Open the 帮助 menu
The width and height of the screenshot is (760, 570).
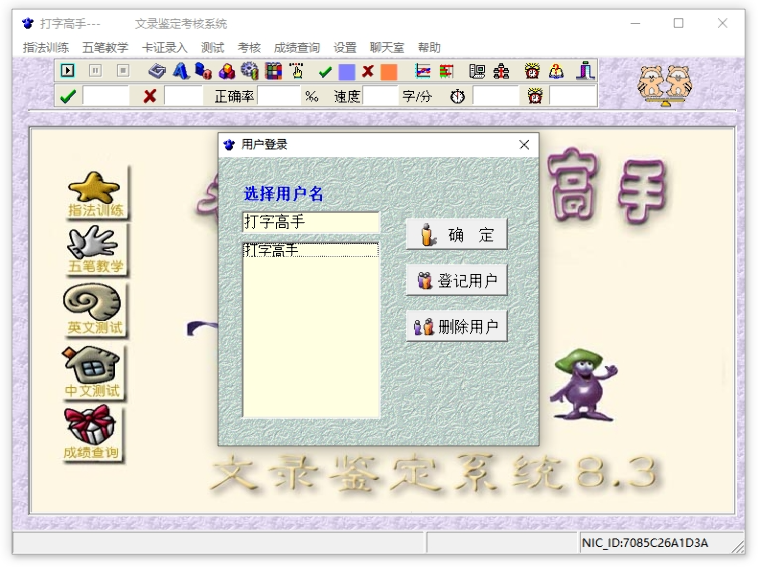[429, 48]
